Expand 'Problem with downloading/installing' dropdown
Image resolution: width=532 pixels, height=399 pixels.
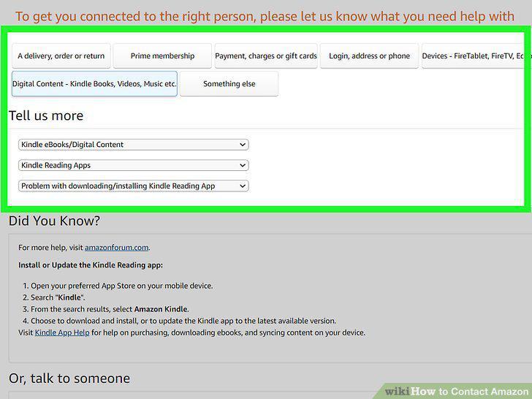(133, 186)
